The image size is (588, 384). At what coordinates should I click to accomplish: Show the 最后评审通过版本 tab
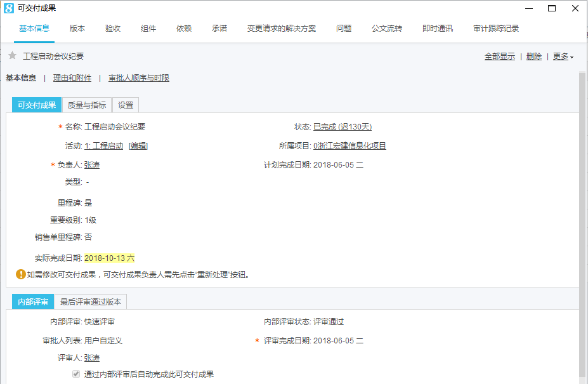[x=90, y=301]
